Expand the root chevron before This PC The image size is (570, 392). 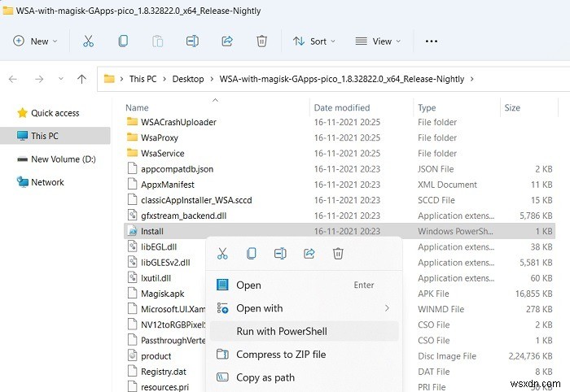click(121, 79)
